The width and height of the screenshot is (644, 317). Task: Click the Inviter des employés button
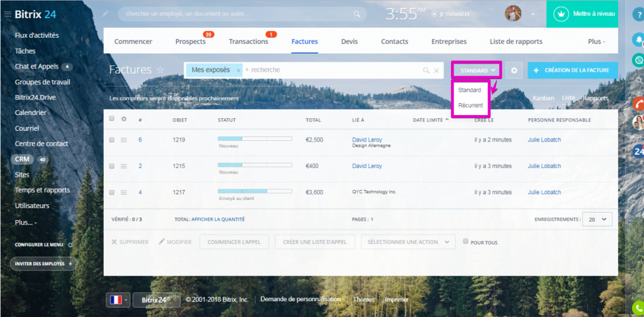[x=43, y=264]
